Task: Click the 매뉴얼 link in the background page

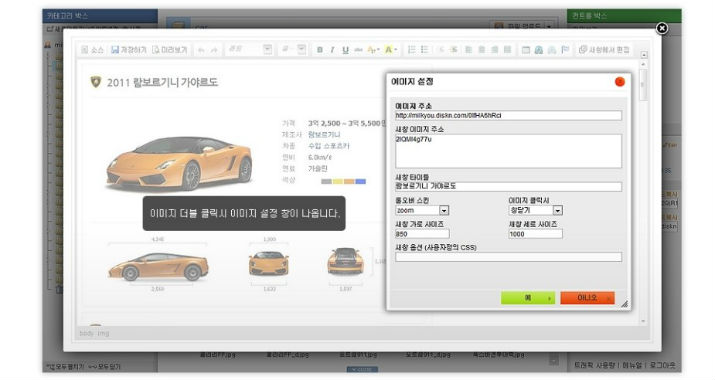Action: [x=632, y=365]
